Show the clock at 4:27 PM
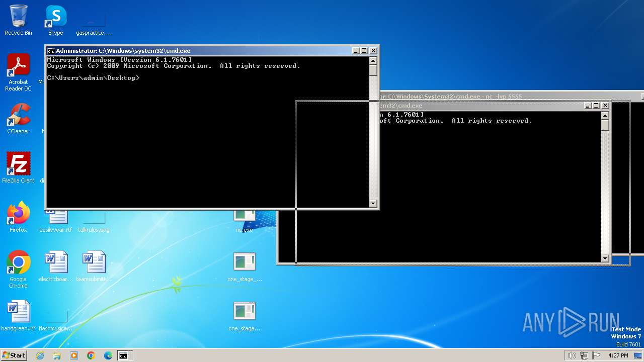644x362 pixels. point(618,355)
